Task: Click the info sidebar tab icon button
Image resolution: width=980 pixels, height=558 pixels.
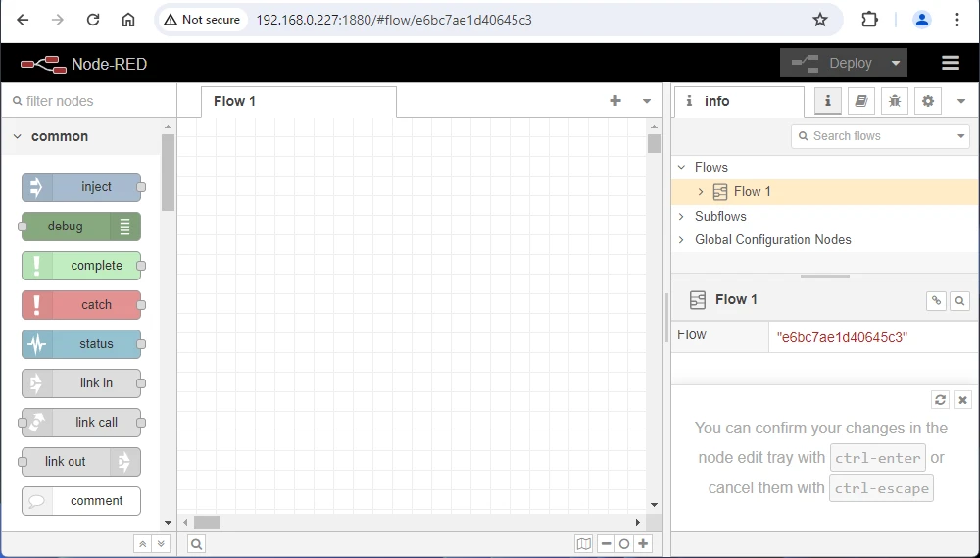Action: [x=828, y=101]
